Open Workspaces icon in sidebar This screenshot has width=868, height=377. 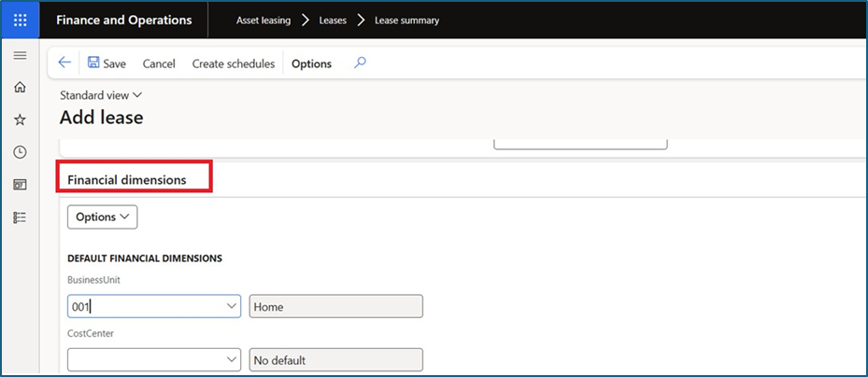pyautogui.click(x=20, y=185)
